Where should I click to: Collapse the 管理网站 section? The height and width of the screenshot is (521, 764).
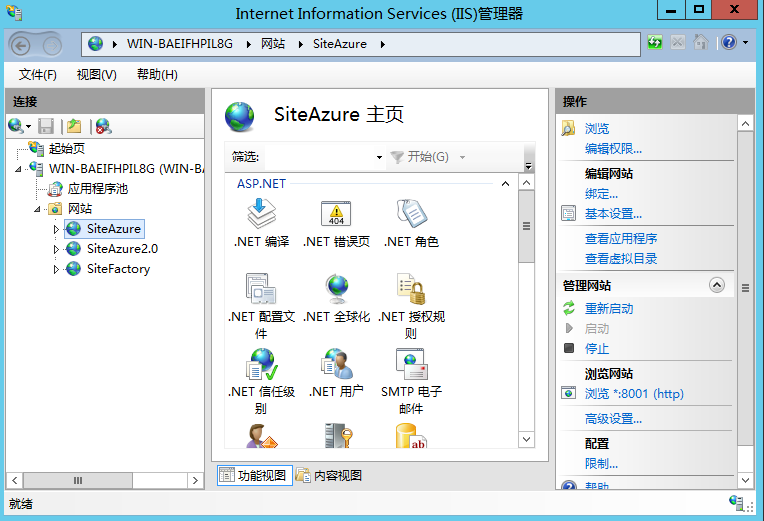716,285
